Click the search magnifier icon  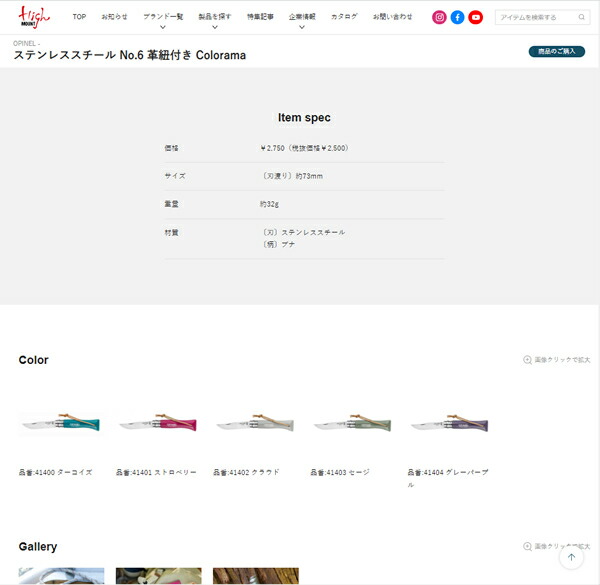582,17
